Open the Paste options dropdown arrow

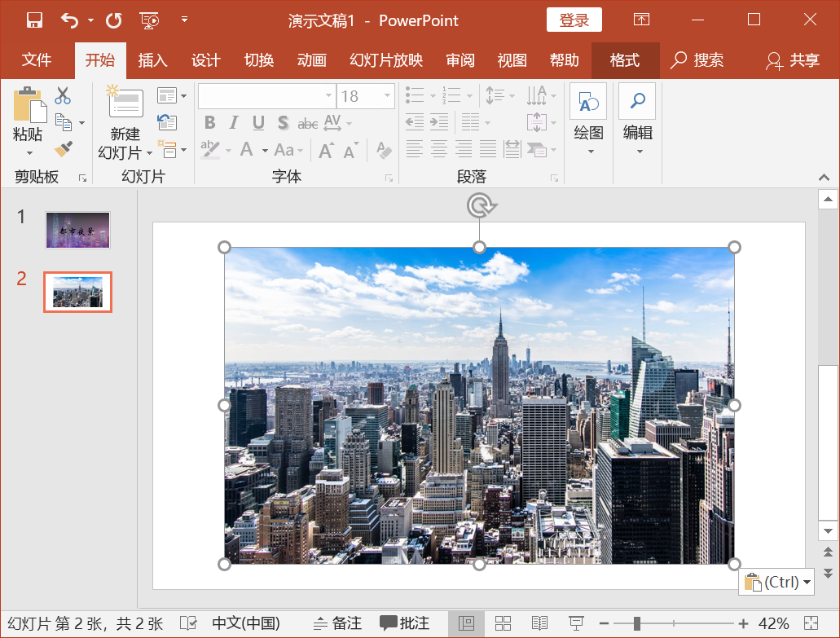point(29,152)
